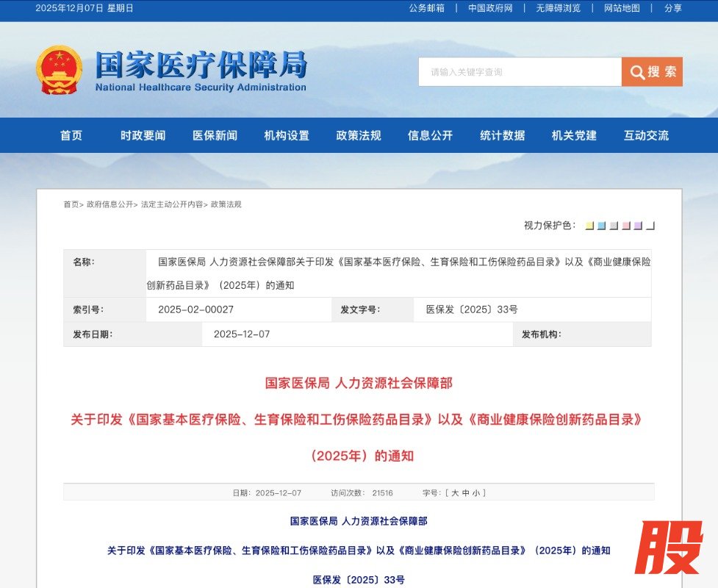The height and width of the screenshot is (588, 718).
Task: Click the 分享 share link
Action: click(x=672, y=8)
